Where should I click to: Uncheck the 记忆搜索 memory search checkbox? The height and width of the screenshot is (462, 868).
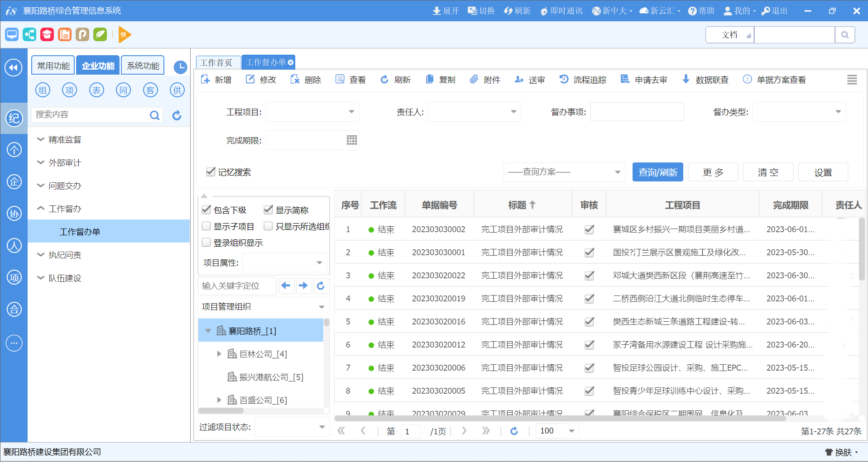click(211, 171)
